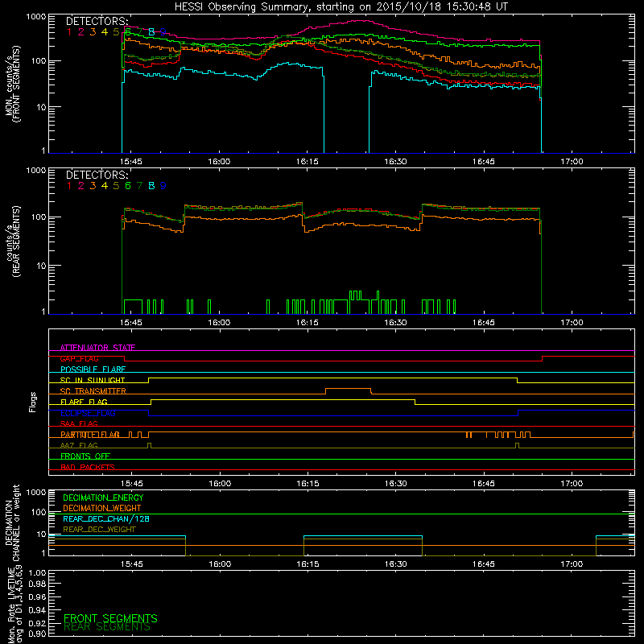The width and height of the screenshot is (644, 644).
Task: Select DETECTORS: label in front segments panel
Action: [97, 21]
